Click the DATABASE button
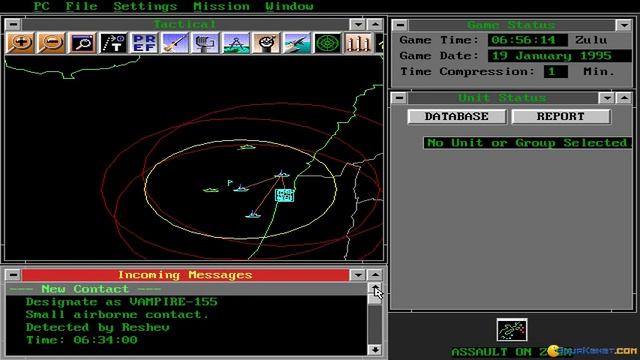 (x=457, y=117)
